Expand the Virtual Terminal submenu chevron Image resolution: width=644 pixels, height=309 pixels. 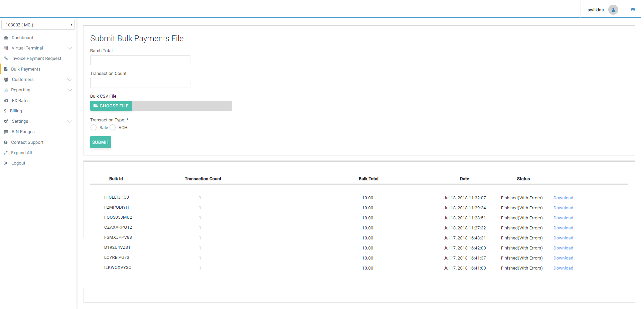[70, 48]
